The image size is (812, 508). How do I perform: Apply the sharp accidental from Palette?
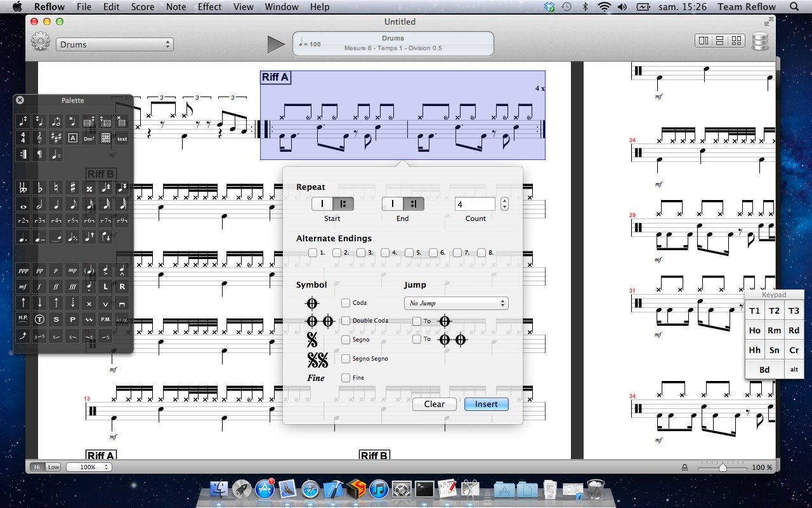tap(73, 188)
